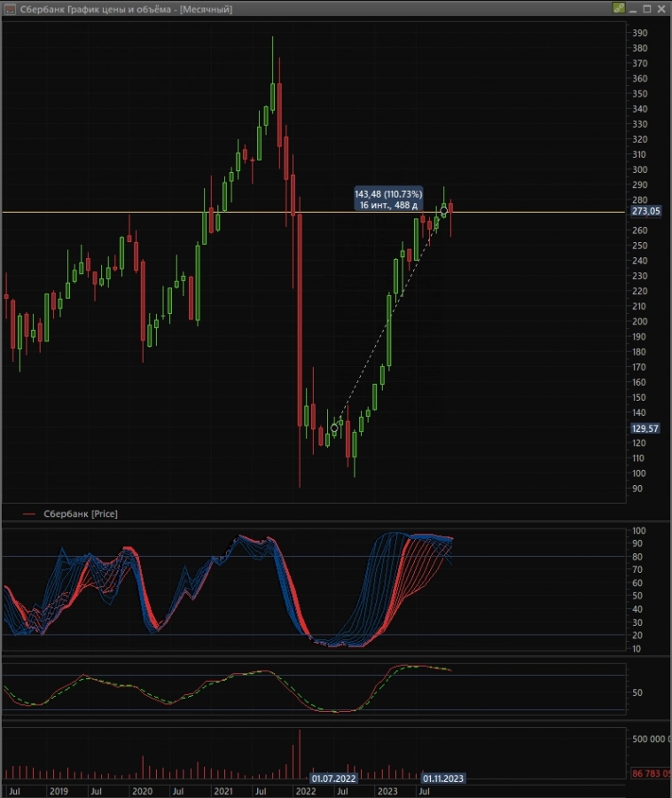Click the 273,05 price tag on axis
Image resolution: width=672 pixels, height=798 pixels.
tap(645, 211)
